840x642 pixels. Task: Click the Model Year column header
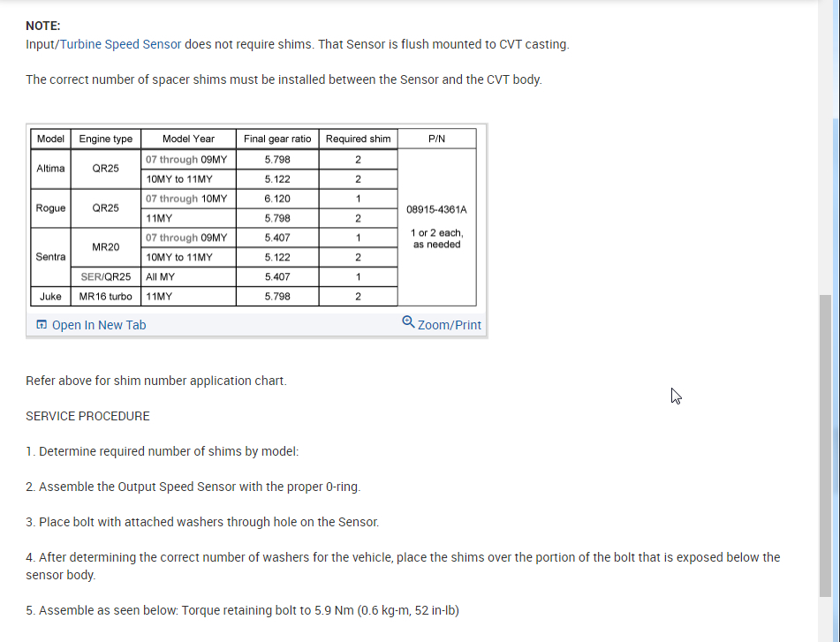(188, 139)
